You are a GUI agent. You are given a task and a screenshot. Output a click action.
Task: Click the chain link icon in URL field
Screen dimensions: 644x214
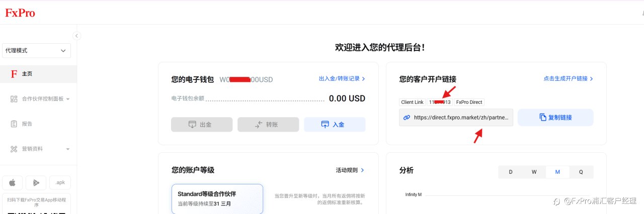click(407, 118)
